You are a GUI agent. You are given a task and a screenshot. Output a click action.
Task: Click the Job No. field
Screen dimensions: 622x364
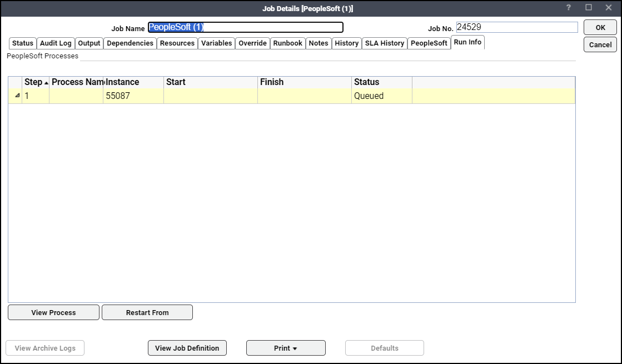point(517,27)
